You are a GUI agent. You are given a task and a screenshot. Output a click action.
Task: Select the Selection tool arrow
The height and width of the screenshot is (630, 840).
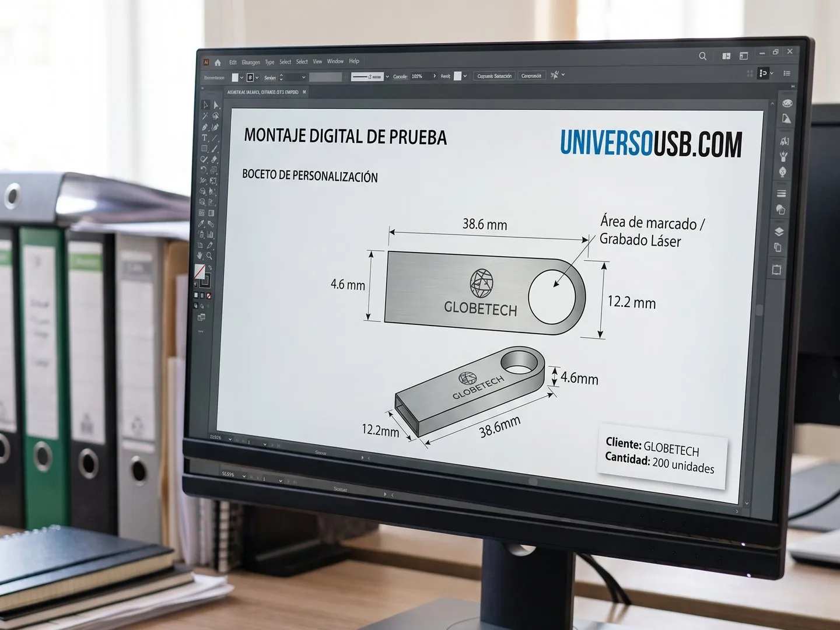pyautogui.click(x=205, y=105)
